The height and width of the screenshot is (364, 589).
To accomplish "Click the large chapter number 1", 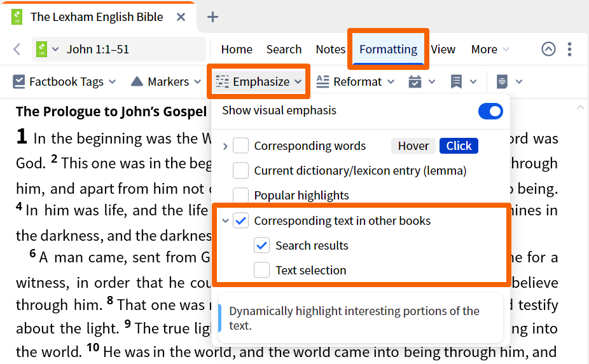I will point(22,136).
